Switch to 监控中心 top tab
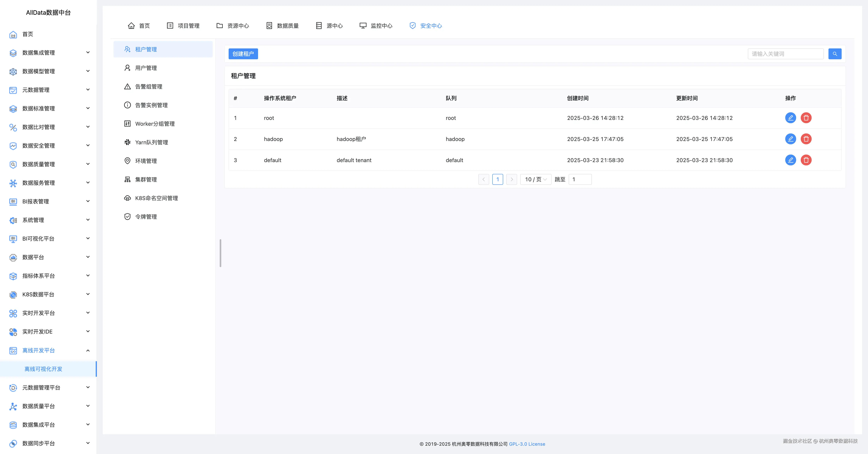The height and width of the screenshot is (454, 868). pos(376,26)
